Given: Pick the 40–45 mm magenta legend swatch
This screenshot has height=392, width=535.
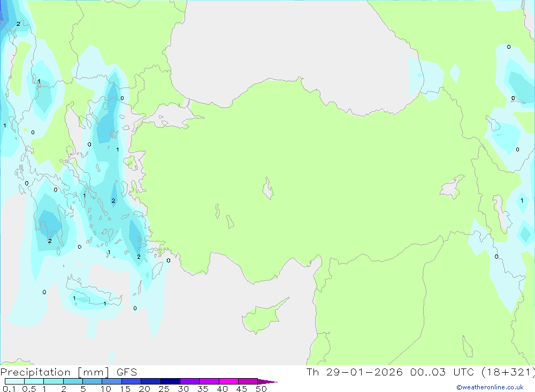Looking at the screenshot, I should [x=228, y=381].
